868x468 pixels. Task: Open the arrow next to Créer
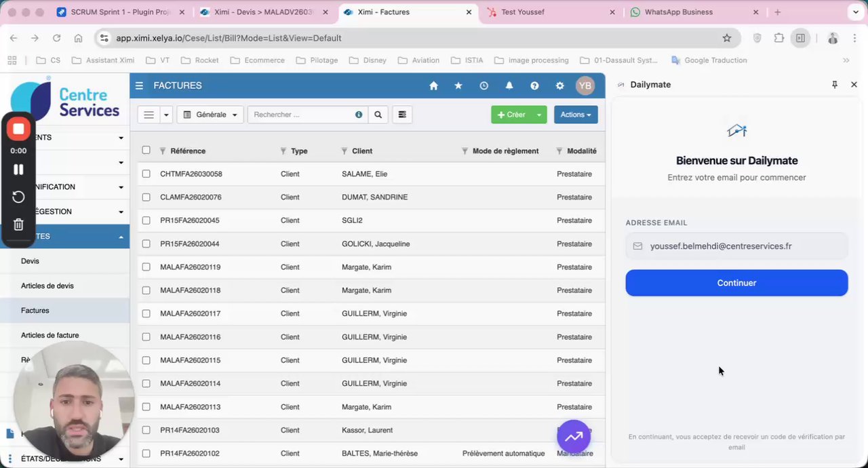tap(539, 115)
